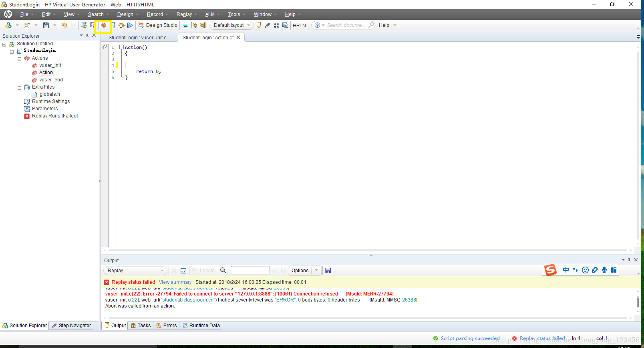Open the Default layout dropdown
Screen dimensions: 644x348
pos(232,25)
